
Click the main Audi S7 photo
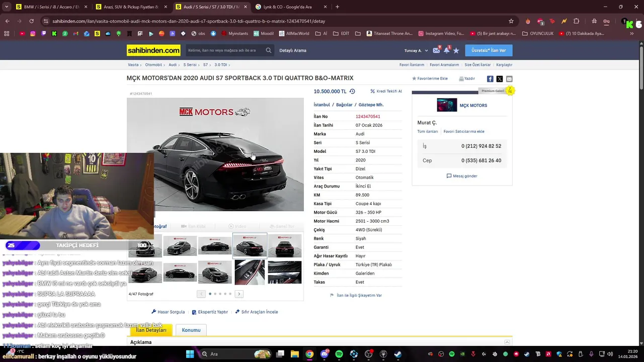click(x=215, y=155)
